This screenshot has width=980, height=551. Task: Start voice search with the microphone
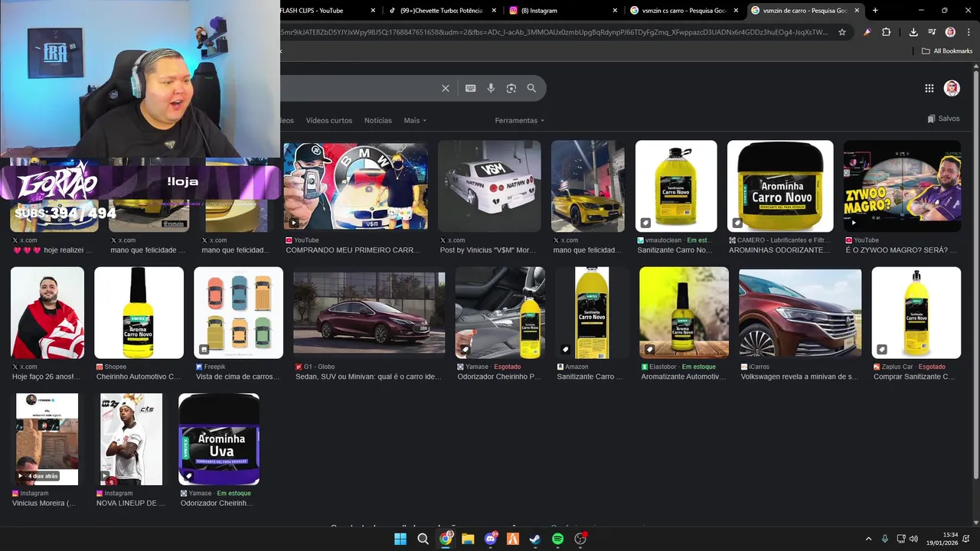click(491, 88)
